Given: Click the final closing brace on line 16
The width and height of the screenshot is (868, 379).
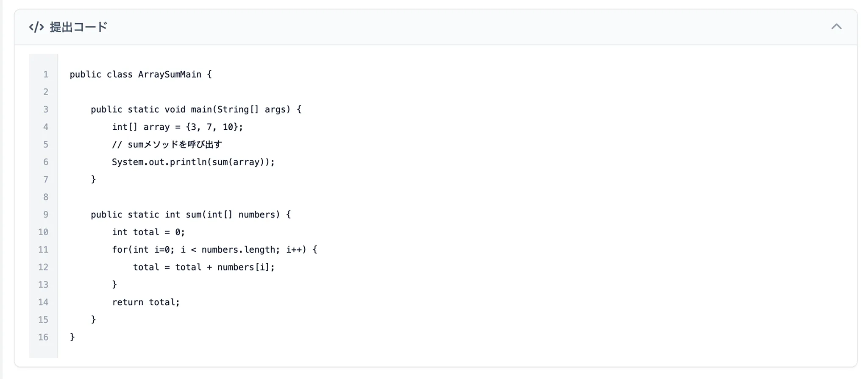Looking at the screenshot, I should pos(72,337).
